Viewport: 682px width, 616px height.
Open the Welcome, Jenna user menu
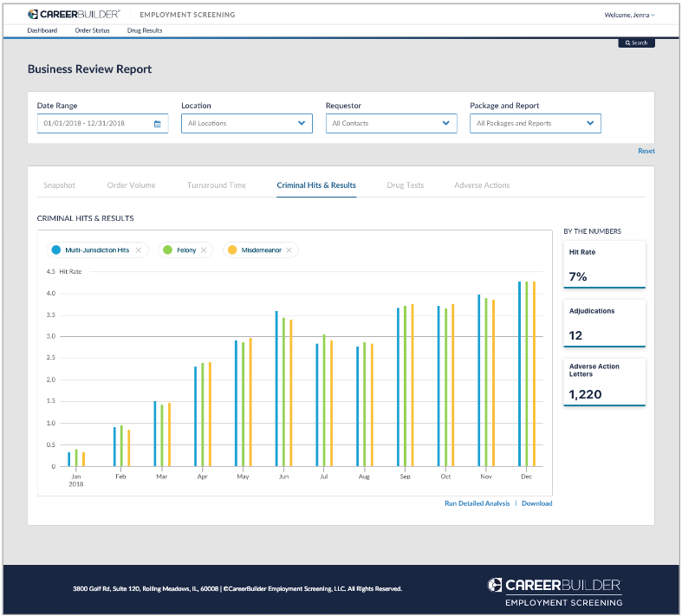[x=629, y=15]
